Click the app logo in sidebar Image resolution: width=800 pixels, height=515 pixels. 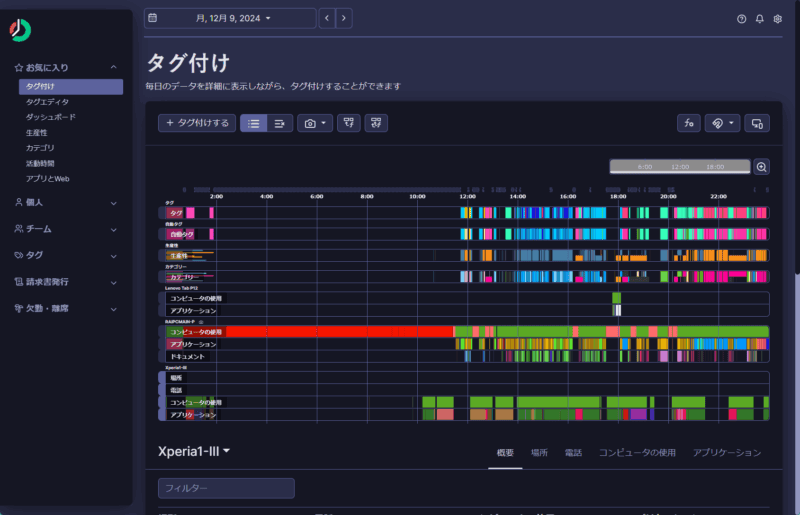[x=20, y=31]
